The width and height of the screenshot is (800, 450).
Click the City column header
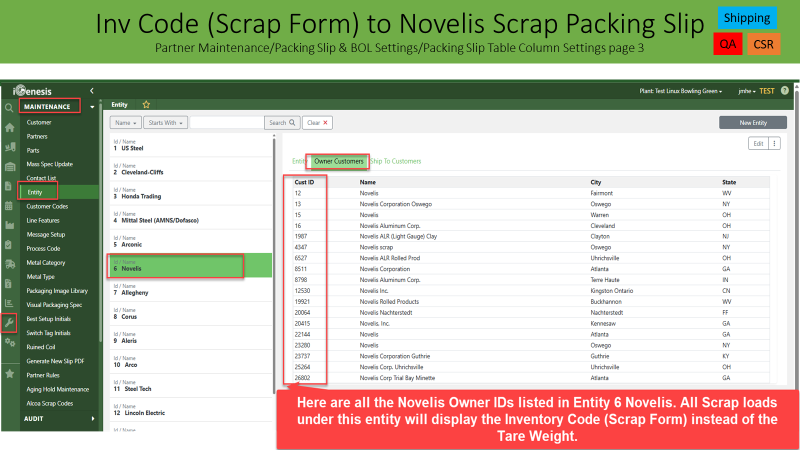[596, 182]
